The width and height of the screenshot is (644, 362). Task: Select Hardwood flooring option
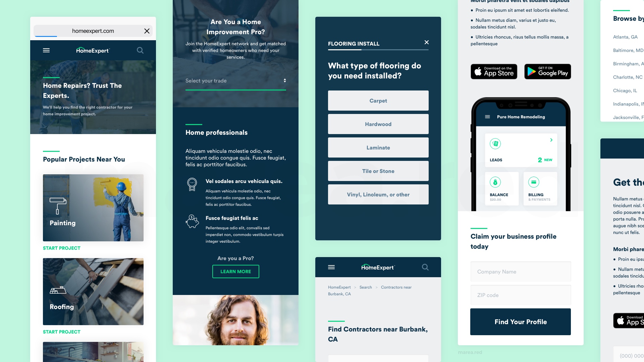pos(378,124)
